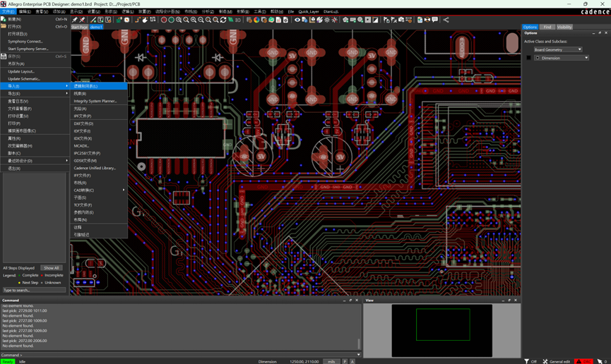Click the camera snapshot toolbar icon
611x364 pixels.
[401, 20]
